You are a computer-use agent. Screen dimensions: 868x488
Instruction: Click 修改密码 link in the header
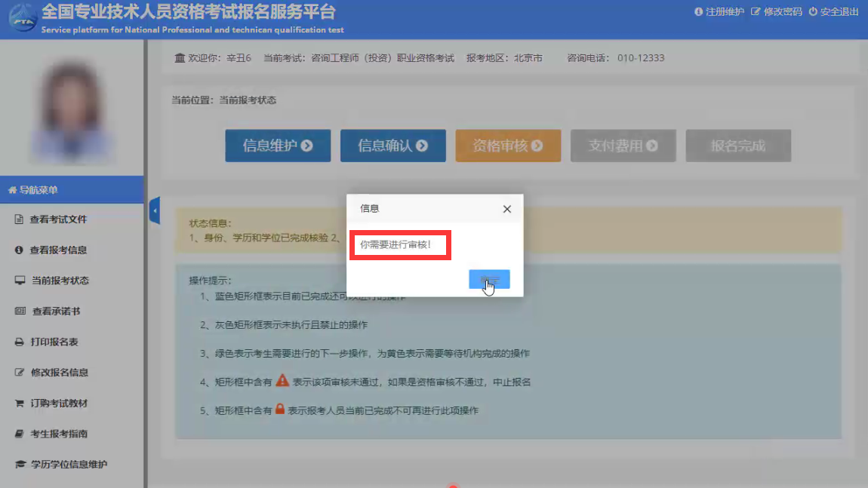777,12
